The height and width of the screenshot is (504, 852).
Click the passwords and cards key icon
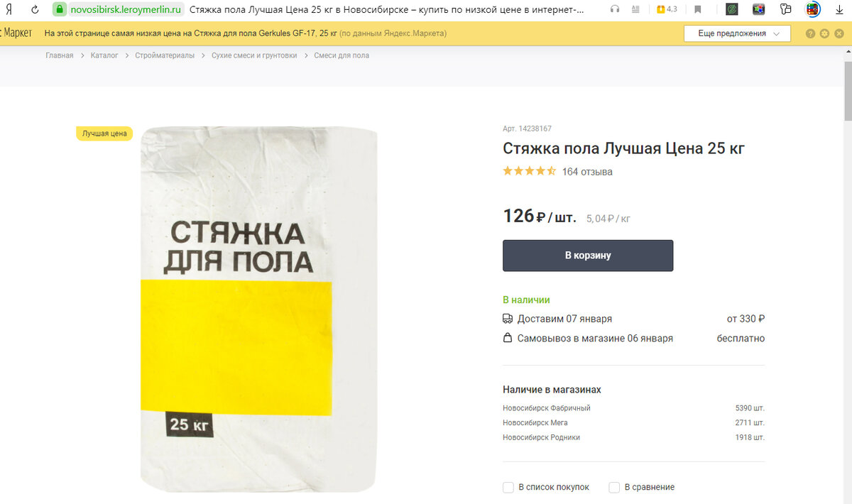pyautogui.click(x=785, y=10)
